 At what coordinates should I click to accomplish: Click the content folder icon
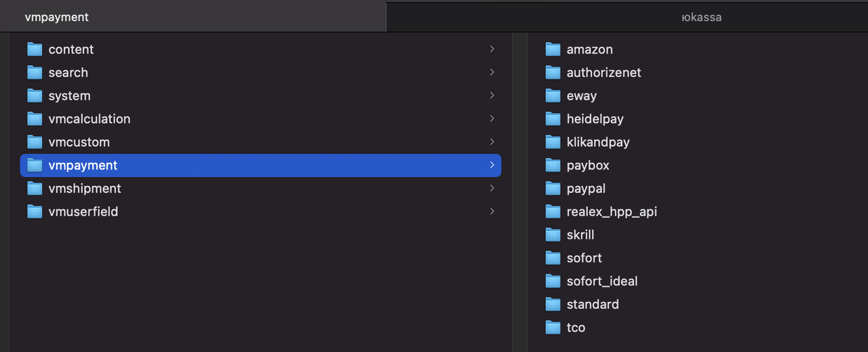(x=35, y=50)
